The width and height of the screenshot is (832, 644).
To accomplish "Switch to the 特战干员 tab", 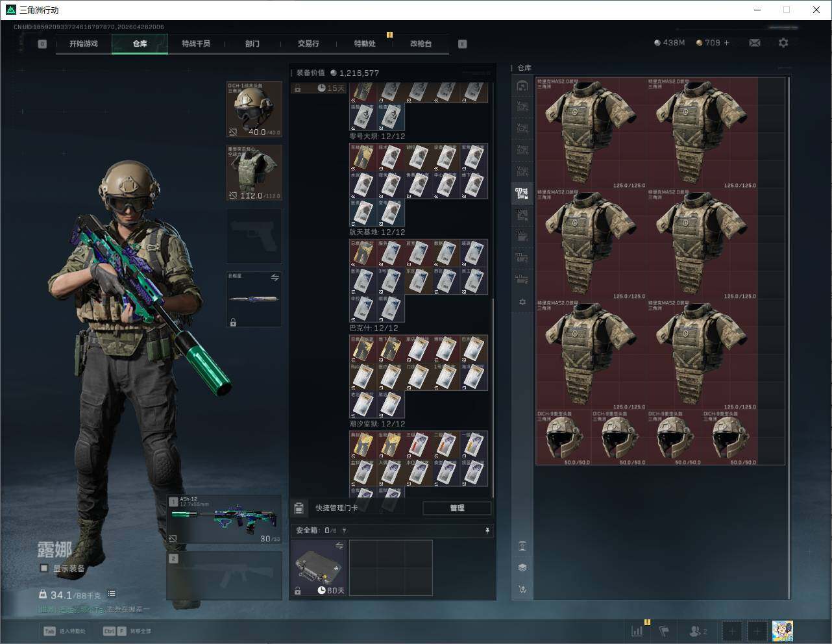I will (x=196, y=43).
